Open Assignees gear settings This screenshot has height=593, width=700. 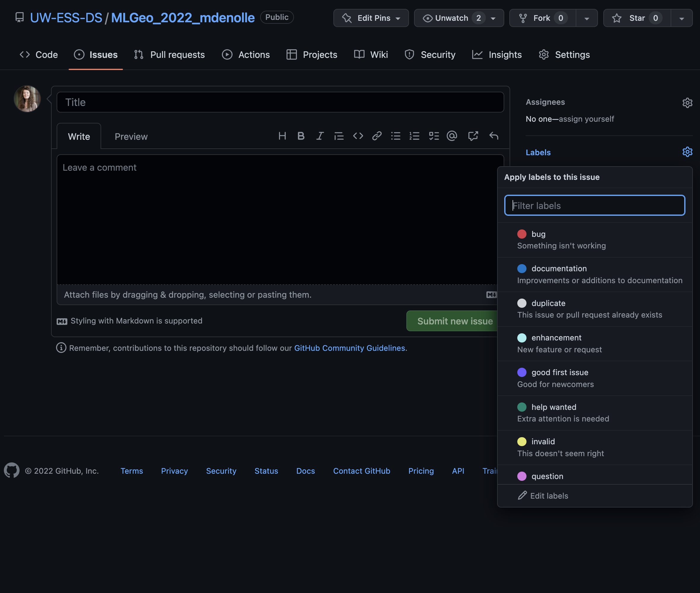point(687,102)
